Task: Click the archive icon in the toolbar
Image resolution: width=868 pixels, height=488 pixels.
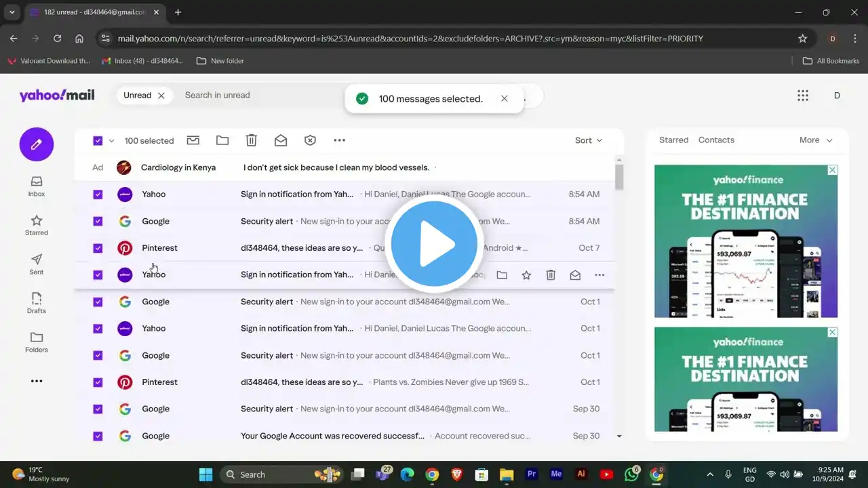Action: point(193,140)
